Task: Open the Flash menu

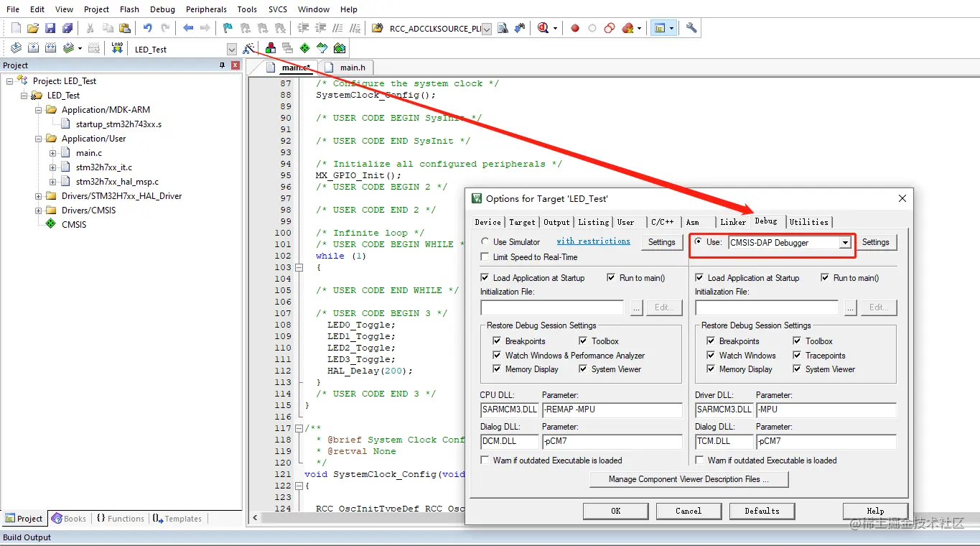Action: (x=130, y=9)
